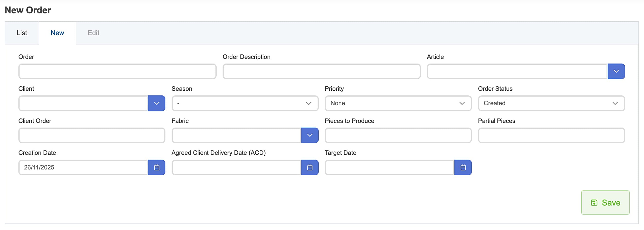This screenshot has height=230, width=644.
Task: Open the Creation Date calendar picker
Action: (x=156, y=168)
